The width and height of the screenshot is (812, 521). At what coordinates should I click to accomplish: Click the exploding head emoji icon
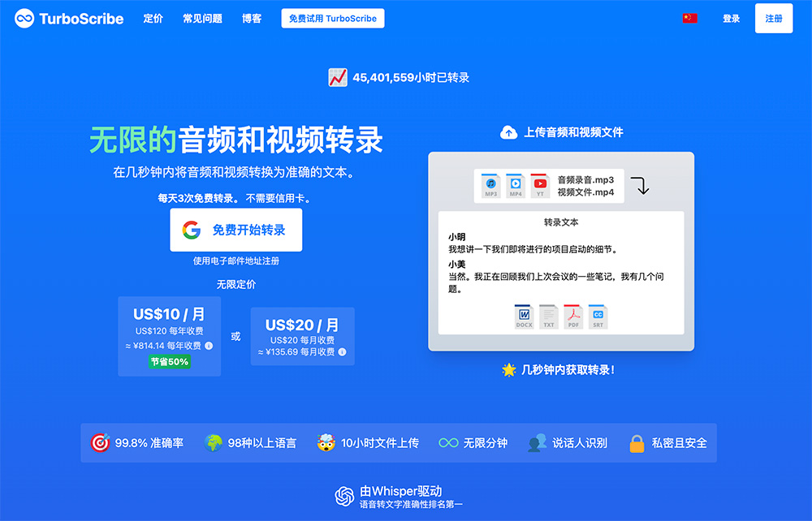[326, 443]
